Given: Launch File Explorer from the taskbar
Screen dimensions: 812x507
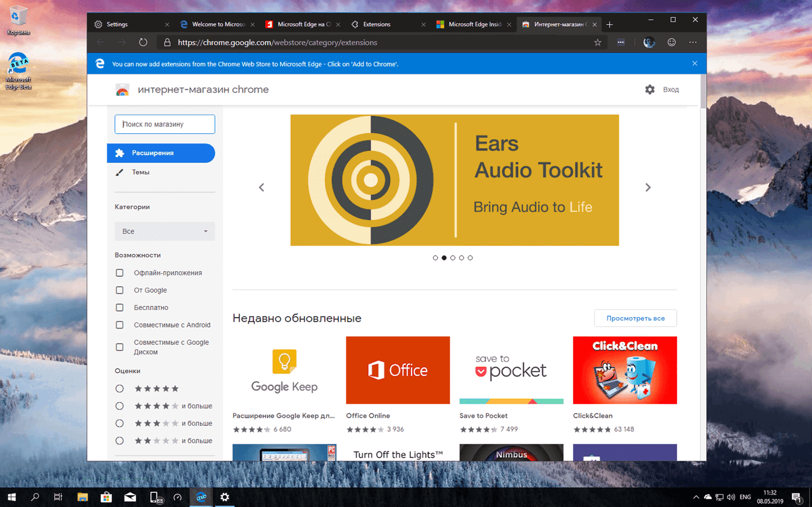Looking at the screenshot, I should [x=82, y=497].
